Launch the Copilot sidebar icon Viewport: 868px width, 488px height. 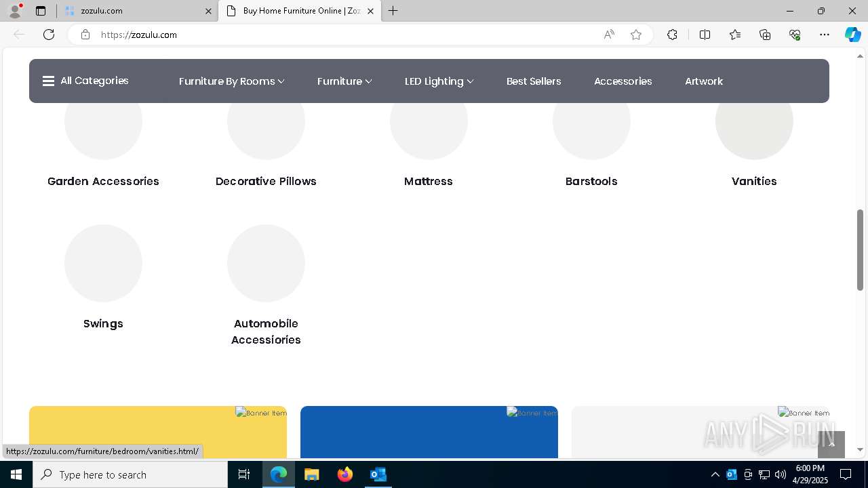click(x=852, y=35)
